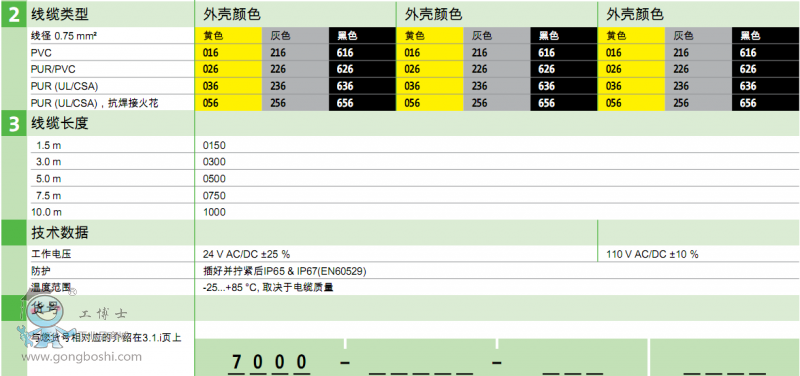This screenshot has width=800, height=376.
Task: Select the 技术数据 section heading
Action: point(60,233)
